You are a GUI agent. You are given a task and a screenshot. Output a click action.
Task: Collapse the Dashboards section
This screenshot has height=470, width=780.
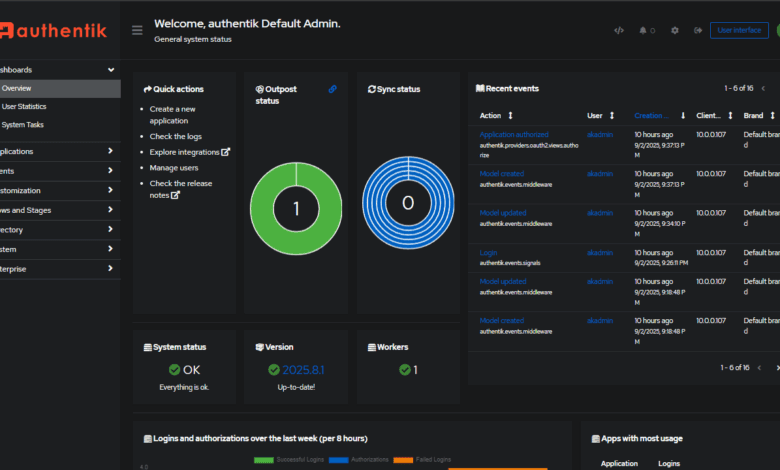pos(60,70)
